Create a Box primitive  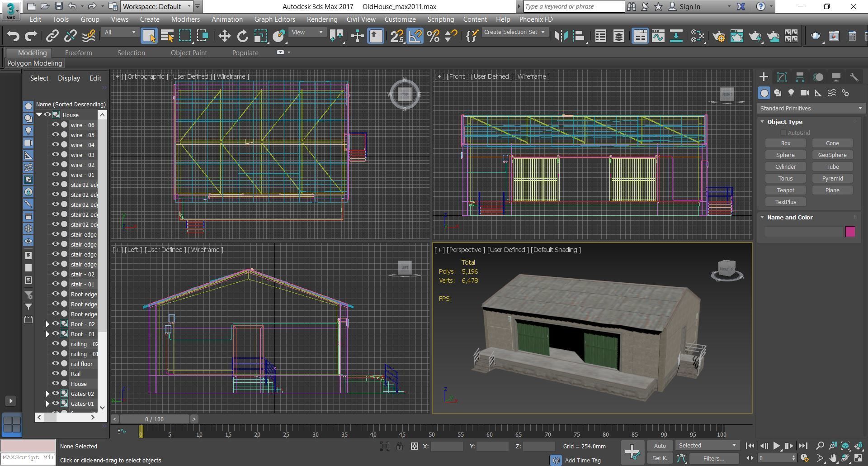pos(786,143)
